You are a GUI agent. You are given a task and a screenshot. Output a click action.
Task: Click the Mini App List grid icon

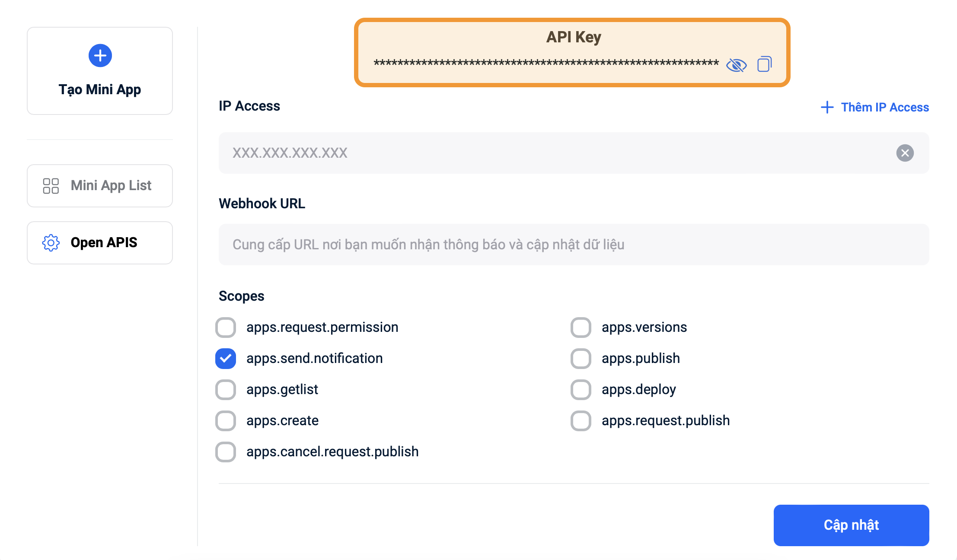[51, 186]
